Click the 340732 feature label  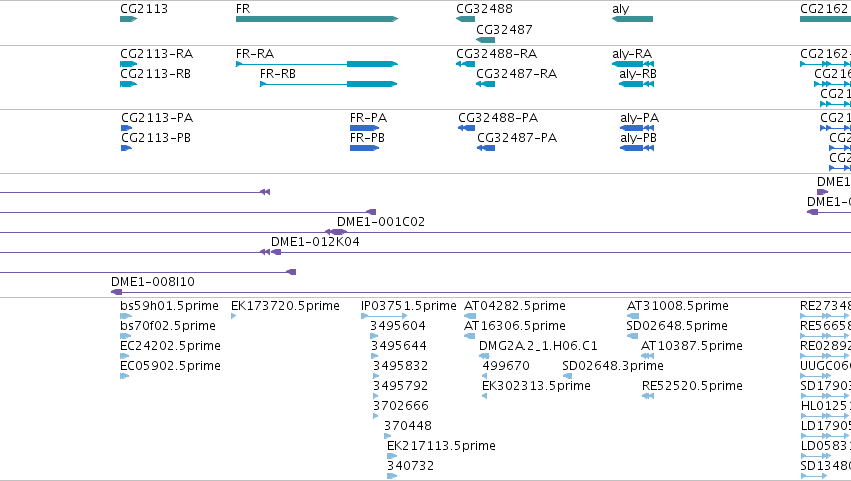[x=410, y=466]
